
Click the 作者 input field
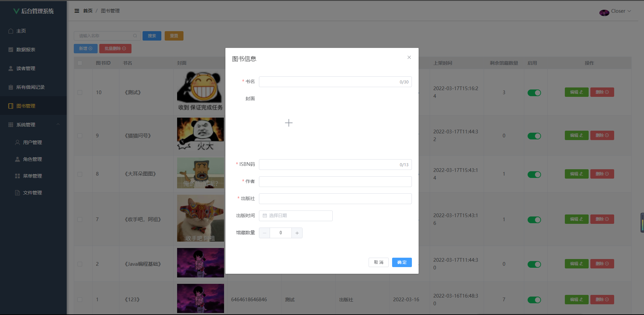335,182
